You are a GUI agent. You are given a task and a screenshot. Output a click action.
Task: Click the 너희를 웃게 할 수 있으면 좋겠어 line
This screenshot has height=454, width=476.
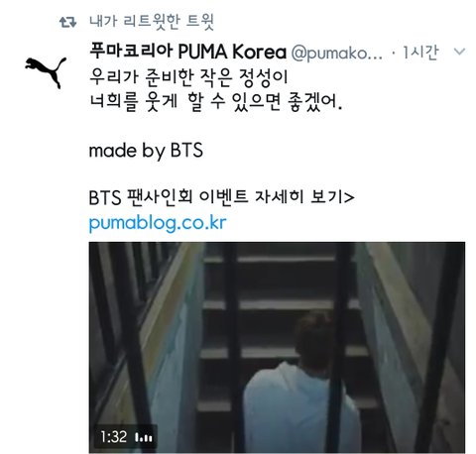215,102
